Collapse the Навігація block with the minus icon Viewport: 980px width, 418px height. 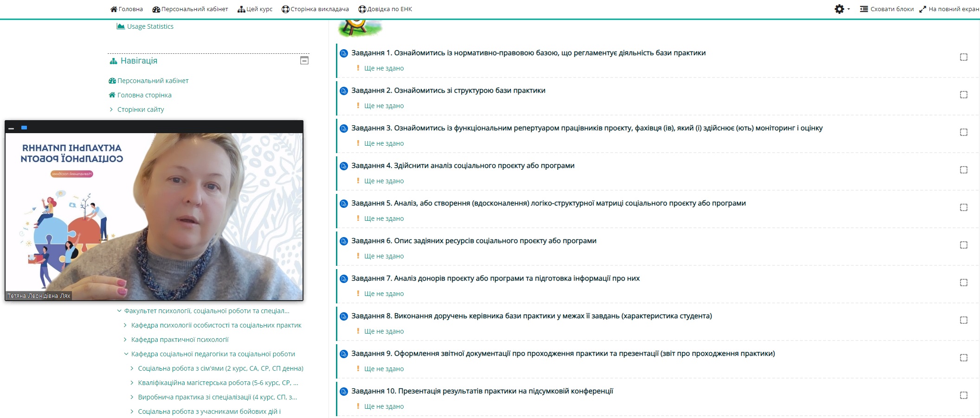click(x=304, y=61)
